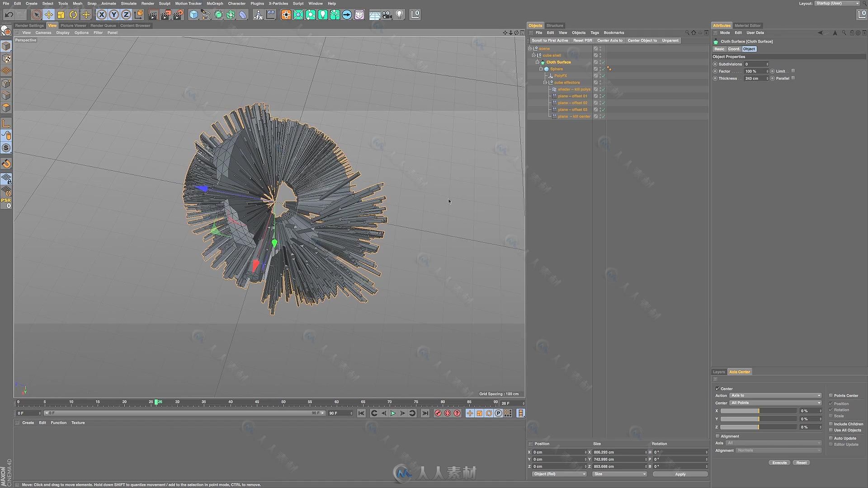Add a Cube primitive object

193,15
